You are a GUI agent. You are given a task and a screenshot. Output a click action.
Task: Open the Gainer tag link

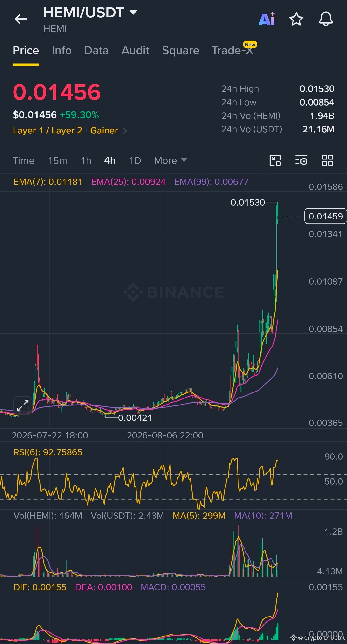pyautogui.click(x=104, y=131)
